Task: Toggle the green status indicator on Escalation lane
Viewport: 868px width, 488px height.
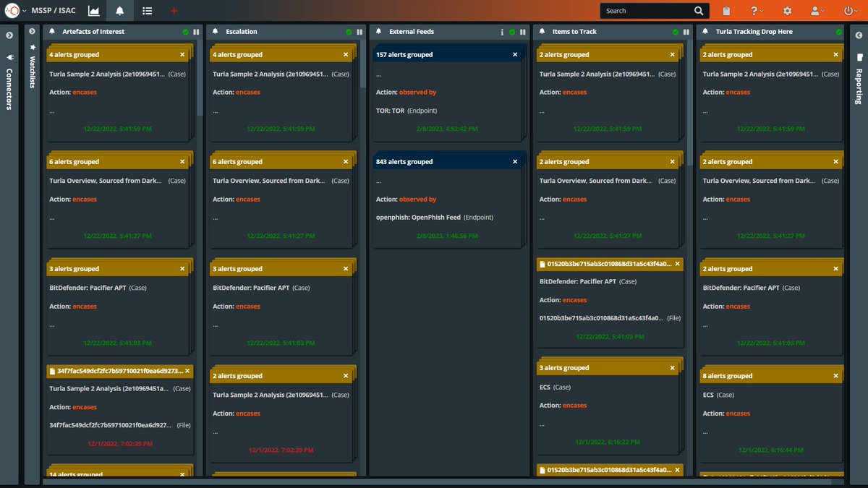Action: click(349, 31)
